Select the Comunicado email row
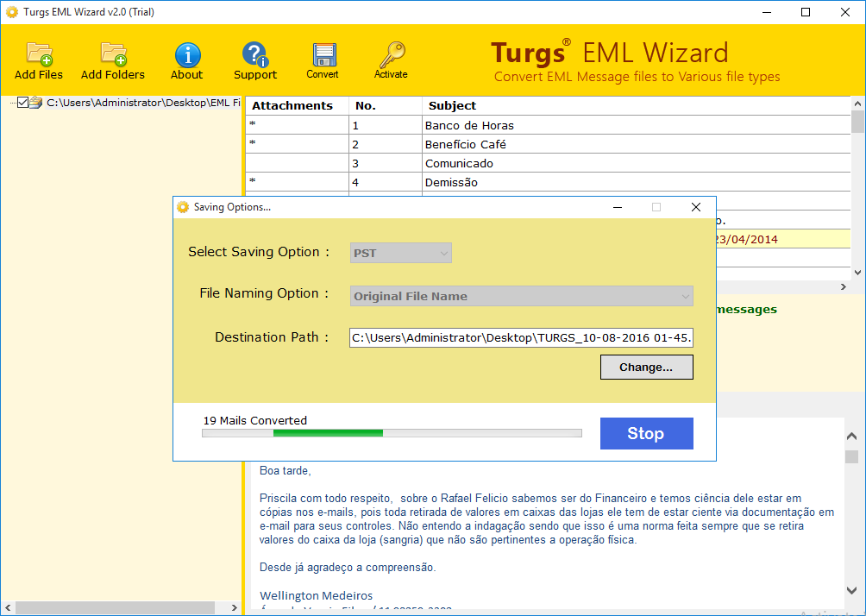Screen dimensions: 866x616 coord(548,164)
